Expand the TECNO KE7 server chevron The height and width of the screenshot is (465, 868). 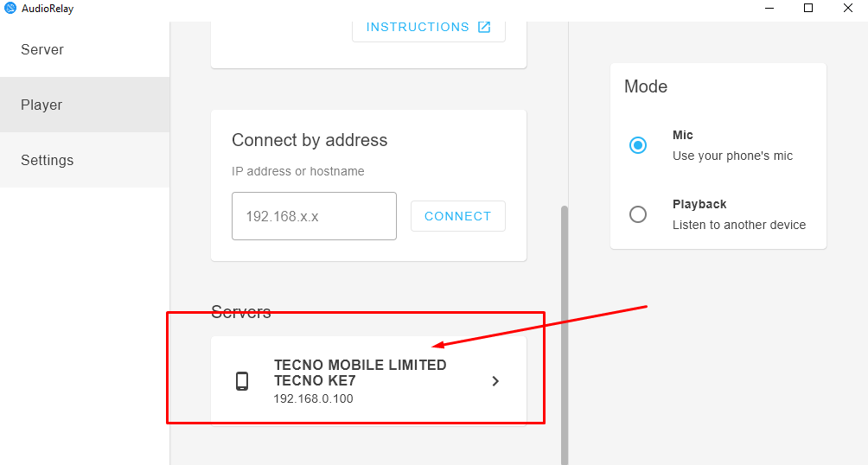495,381
